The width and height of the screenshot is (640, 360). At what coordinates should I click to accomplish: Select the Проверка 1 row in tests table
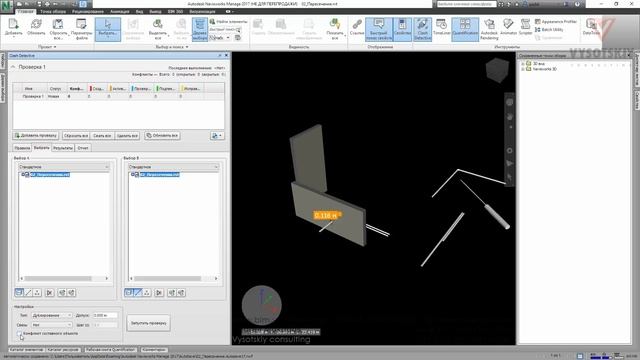click(118, 97)
